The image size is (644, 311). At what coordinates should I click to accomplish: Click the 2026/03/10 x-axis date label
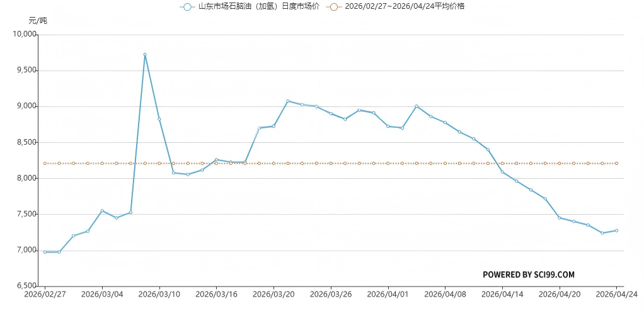point(159,294)
